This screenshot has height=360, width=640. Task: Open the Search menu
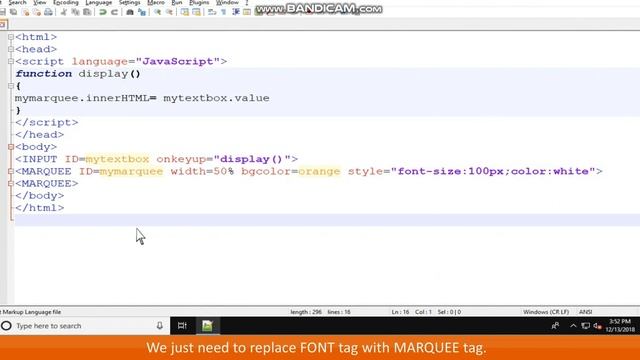coord(18,2)
